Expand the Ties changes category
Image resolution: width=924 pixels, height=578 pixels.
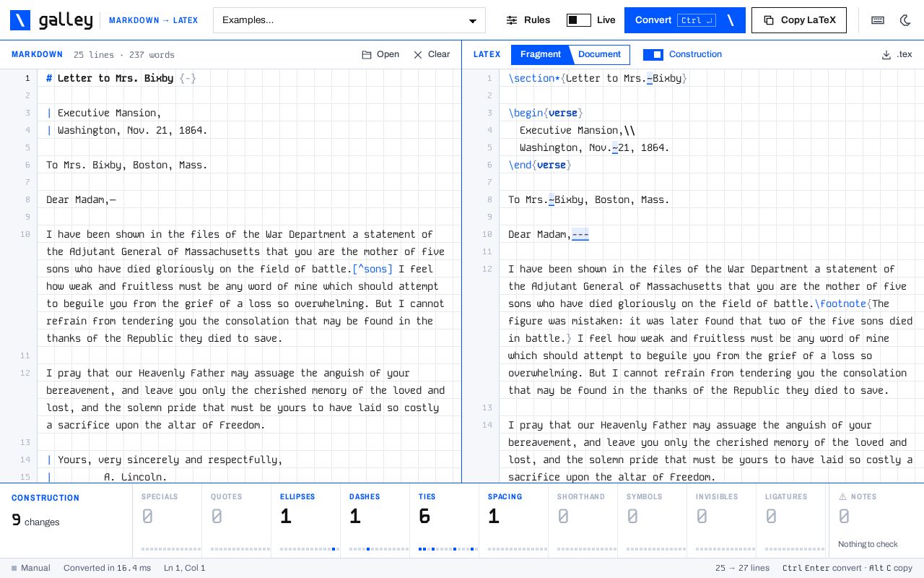pyautogui.click(x=444, y=521)
